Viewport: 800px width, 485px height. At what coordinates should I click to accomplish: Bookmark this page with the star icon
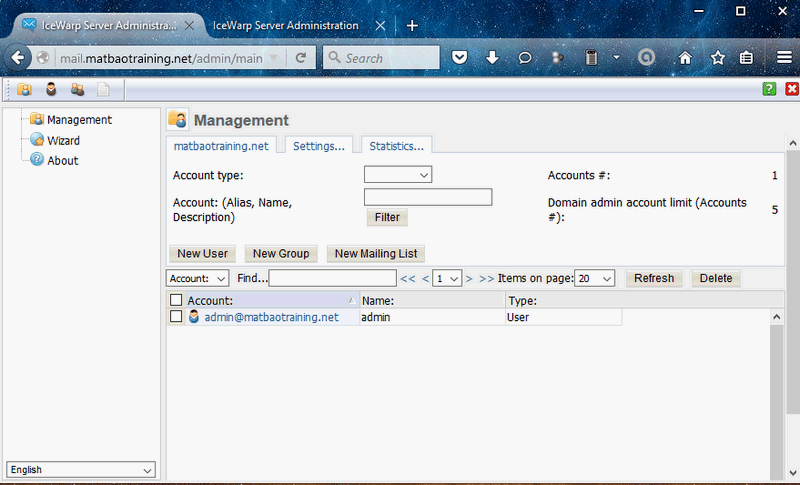[718, 58]
